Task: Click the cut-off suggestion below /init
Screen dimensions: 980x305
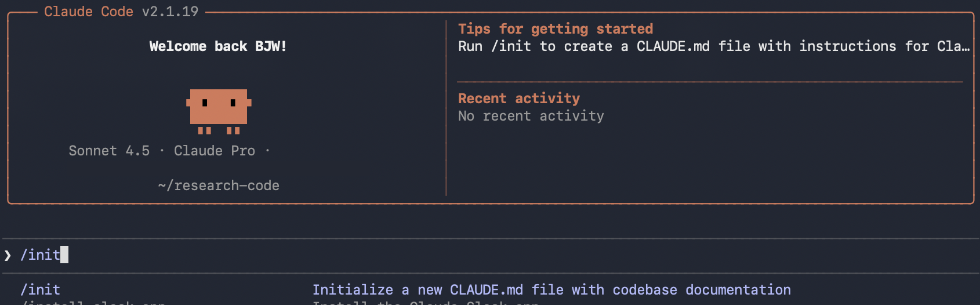Action: pos(93,303)
